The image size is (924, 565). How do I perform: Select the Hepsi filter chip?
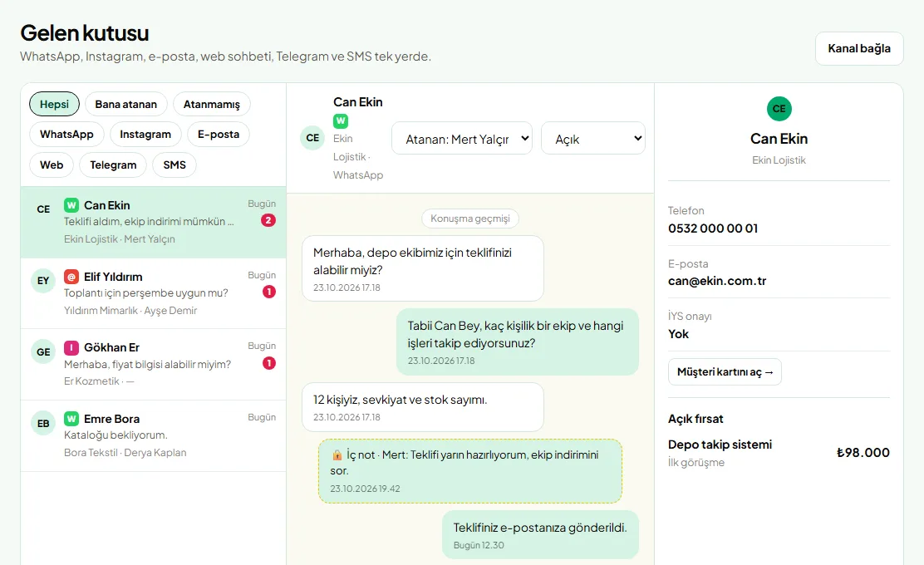pyautogui.click(x=54, y=105)
